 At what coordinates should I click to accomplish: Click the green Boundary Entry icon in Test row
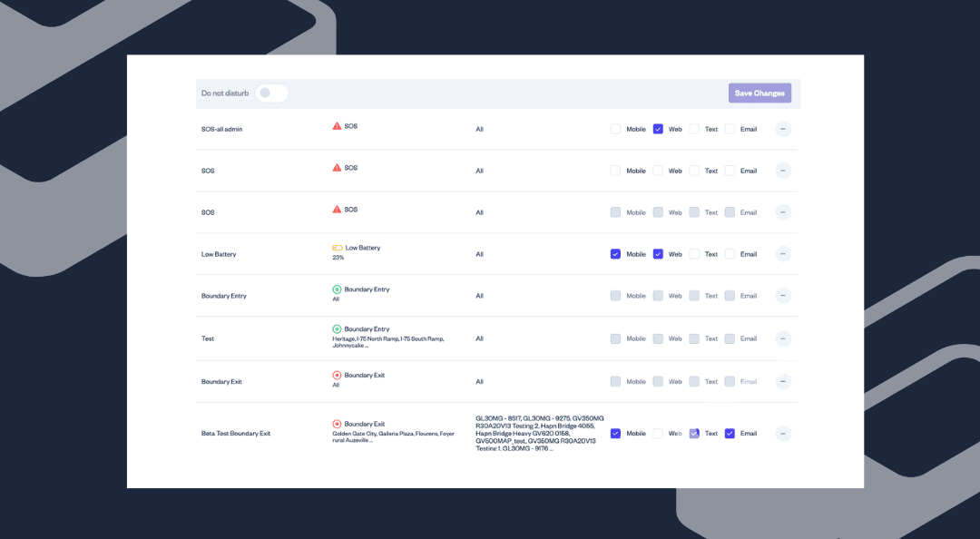point(337,329)
